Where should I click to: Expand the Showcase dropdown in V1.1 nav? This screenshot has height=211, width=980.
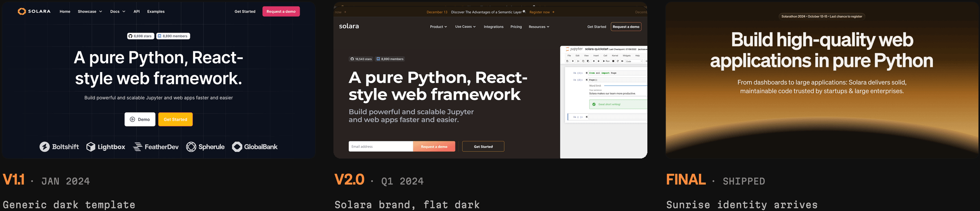(x=90, y=11)
